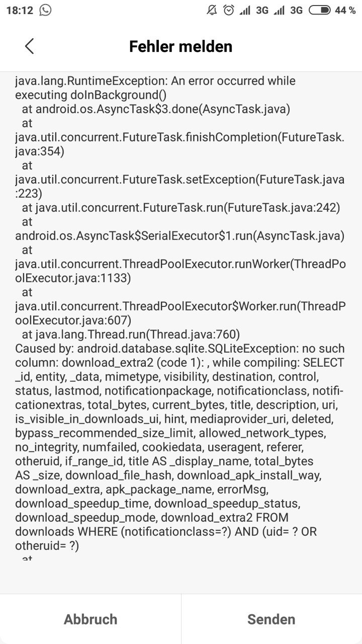Tap the alarm clock status icon

point(229,10)
